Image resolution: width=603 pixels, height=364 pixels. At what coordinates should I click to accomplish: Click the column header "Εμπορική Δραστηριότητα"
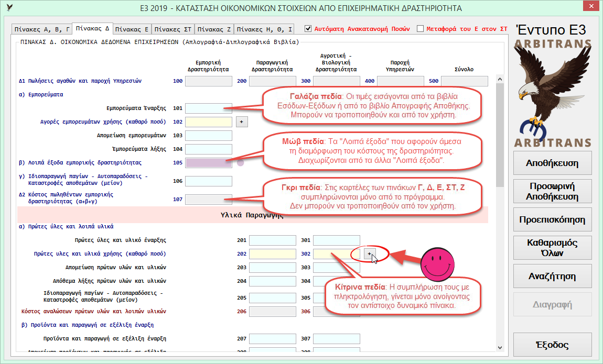(x=208, y=66)
